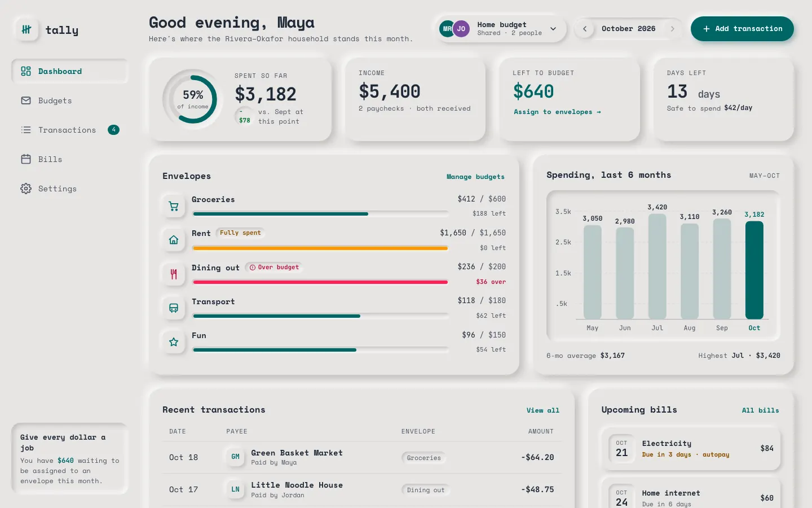Open Settings from the sidebar

[70, 189]
